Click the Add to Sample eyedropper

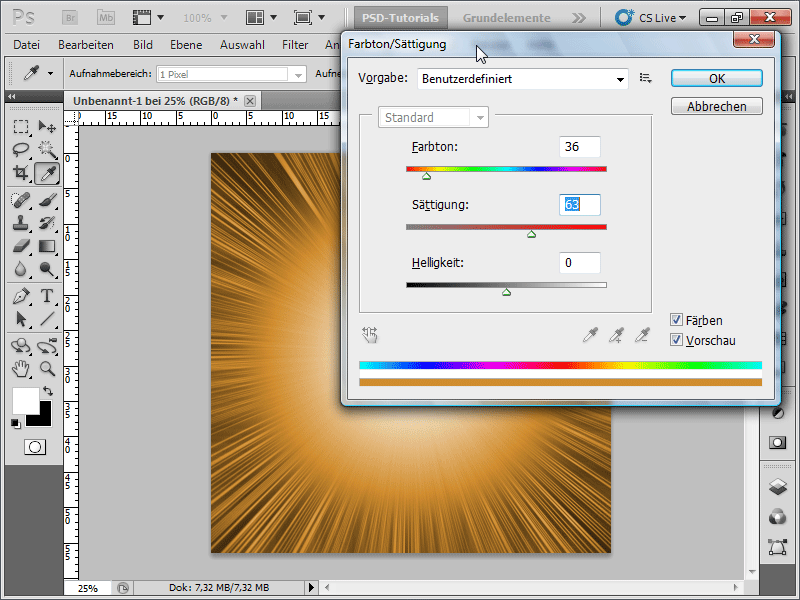pos(616,335)
